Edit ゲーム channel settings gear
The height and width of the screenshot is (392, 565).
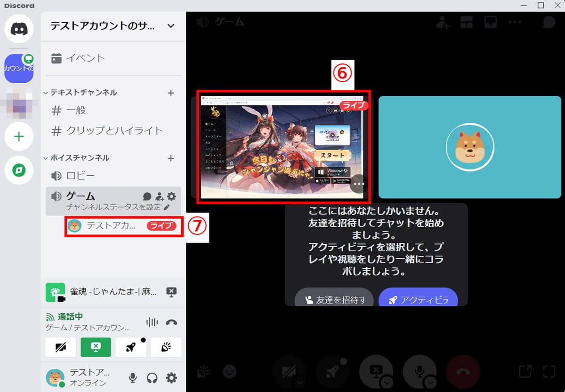click(171, 196)
